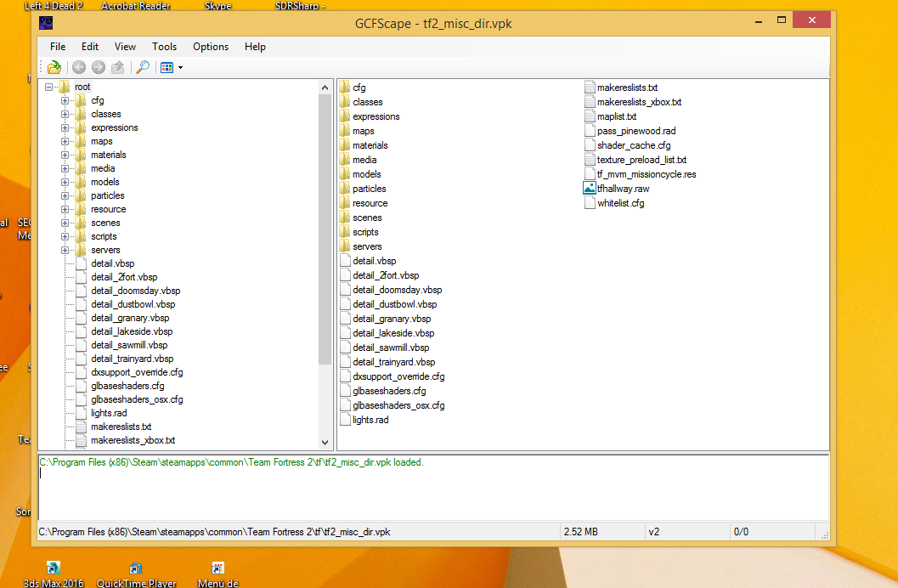Collapse the root tree node
The width and height of the screenshot is (898, 588).
click(x=48, y=87)
